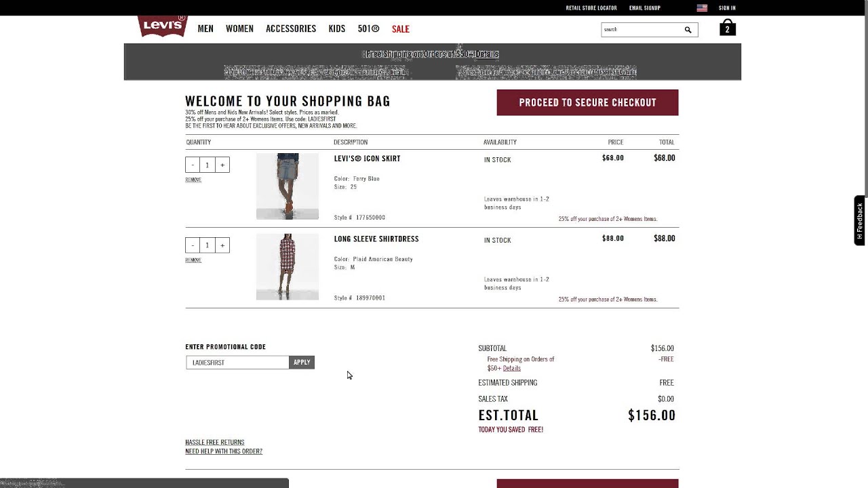The height and width of the screenshot is (488, 868).
Task: Select the Shirtdress style number 189970001
Action: point(370,298)
